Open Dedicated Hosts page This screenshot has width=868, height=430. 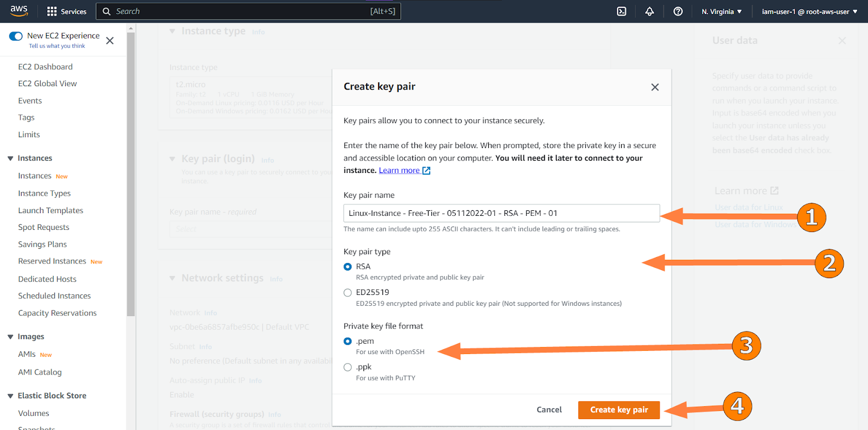tap(47, 279)
